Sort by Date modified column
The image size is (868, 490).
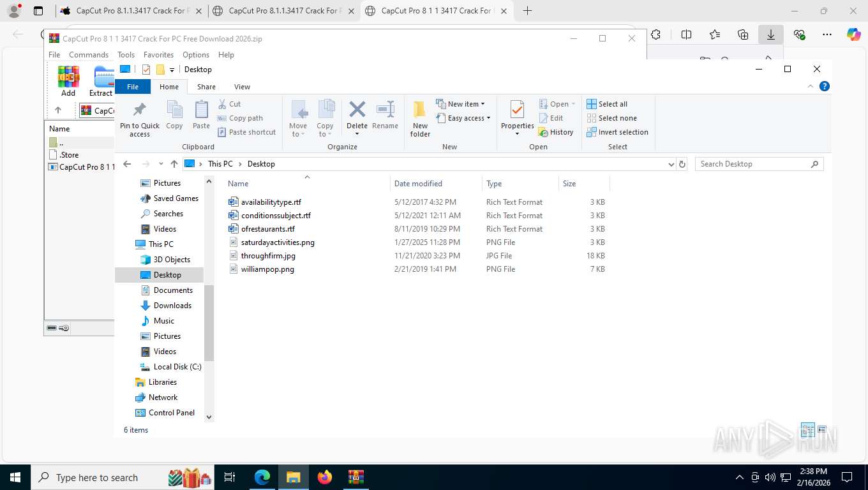(x=436, y=184)
